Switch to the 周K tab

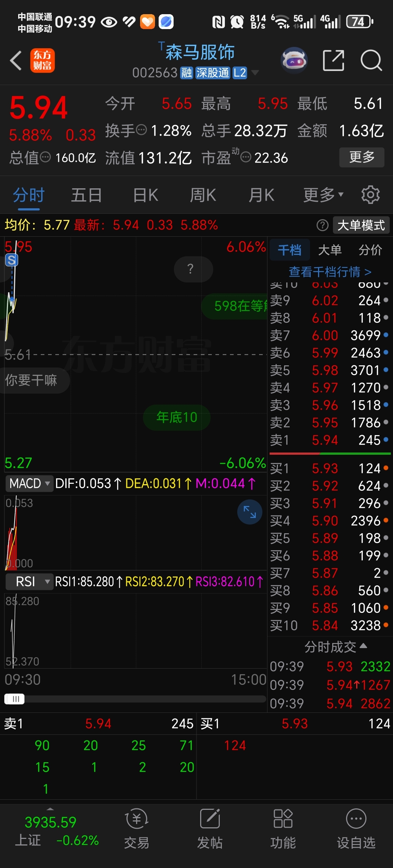203,195
